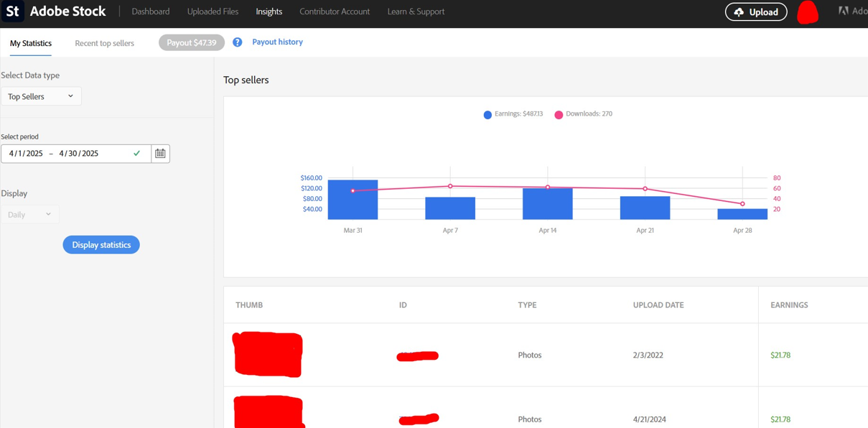Switch to Recent top sellers tab

[x=104, y=43]
